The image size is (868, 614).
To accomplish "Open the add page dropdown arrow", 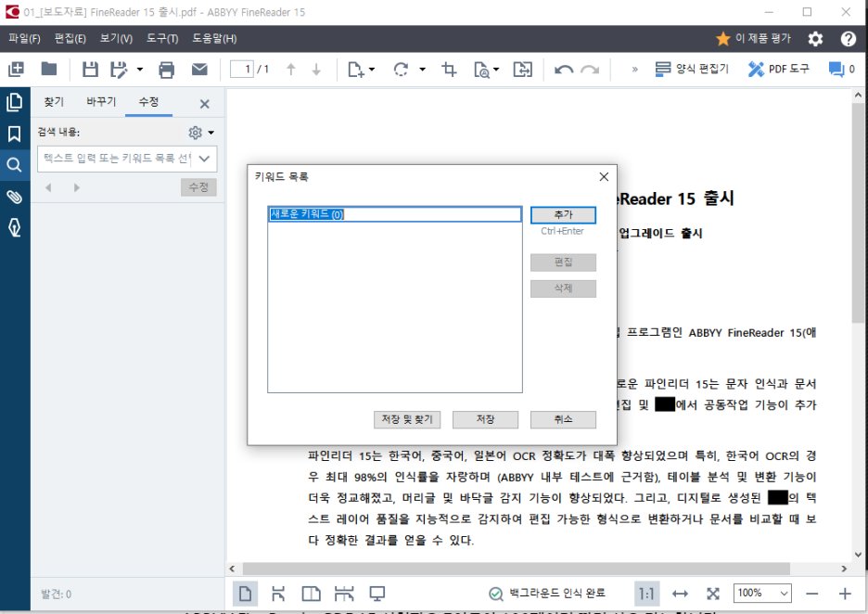I will point(372,70).
